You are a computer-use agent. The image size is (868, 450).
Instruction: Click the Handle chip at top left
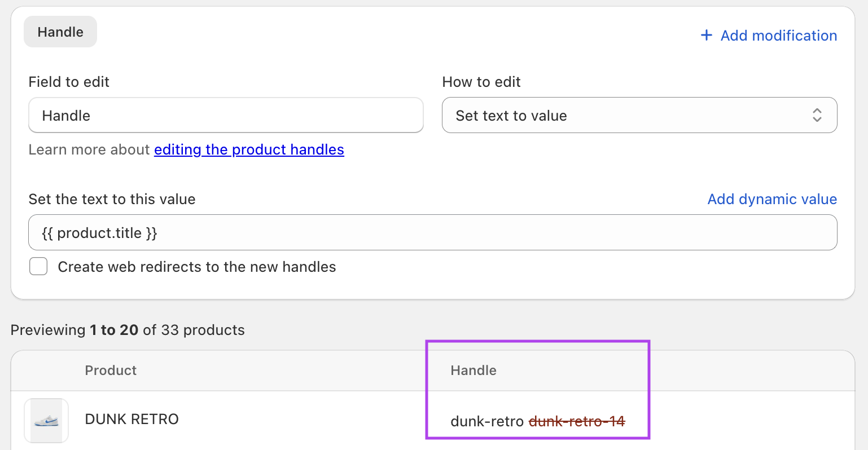click(x=60, y=32)
